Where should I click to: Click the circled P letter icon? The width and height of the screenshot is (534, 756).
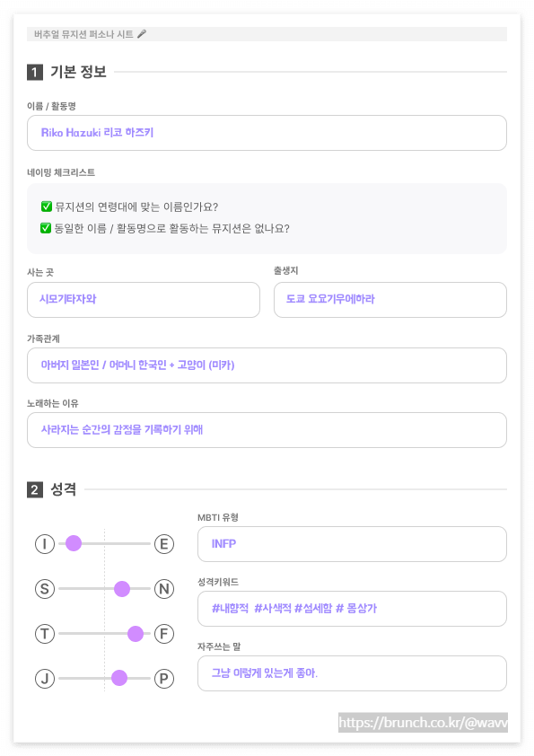tap(164, 679)
